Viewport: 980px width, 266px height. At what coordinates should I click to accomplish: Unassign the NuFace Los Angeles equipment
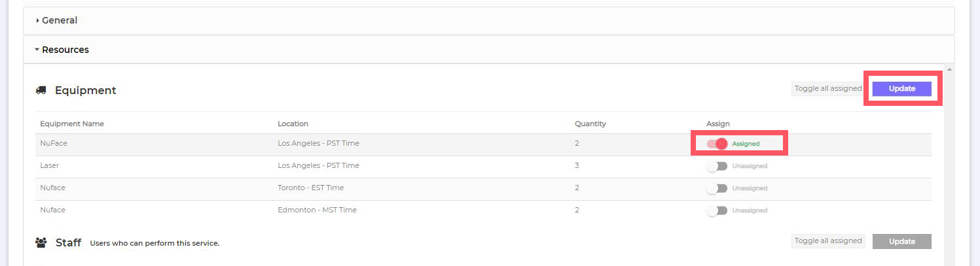(x=717, y=144)
